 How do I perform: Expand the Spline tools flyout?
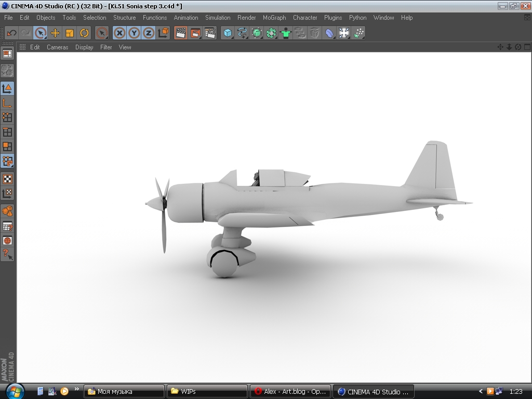coord(242,33)
